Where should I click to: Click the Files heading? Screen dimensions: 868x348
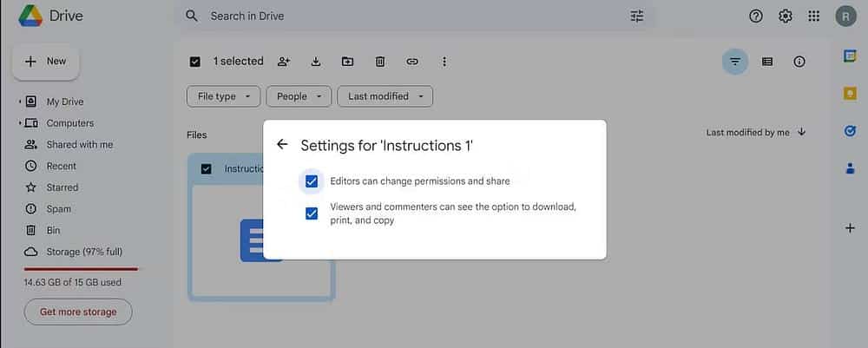[x=196, y=135]
